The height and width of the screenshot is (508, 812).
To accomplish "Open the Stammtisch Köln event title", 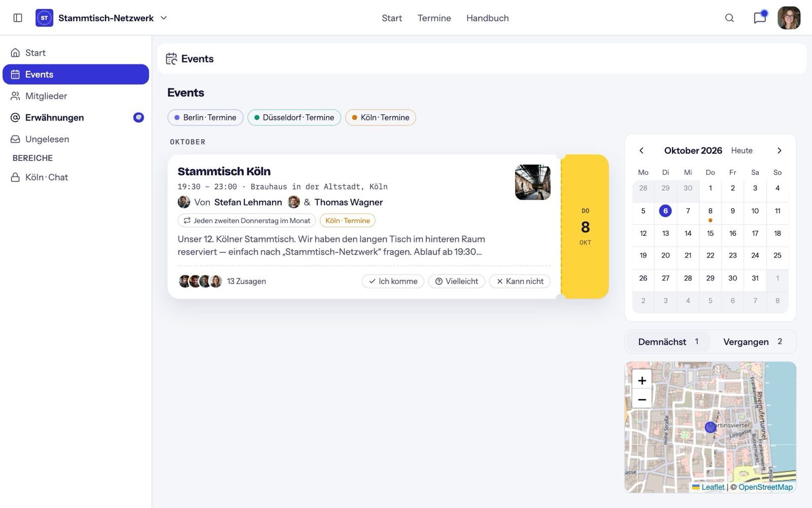I will [x=224, y=171].
